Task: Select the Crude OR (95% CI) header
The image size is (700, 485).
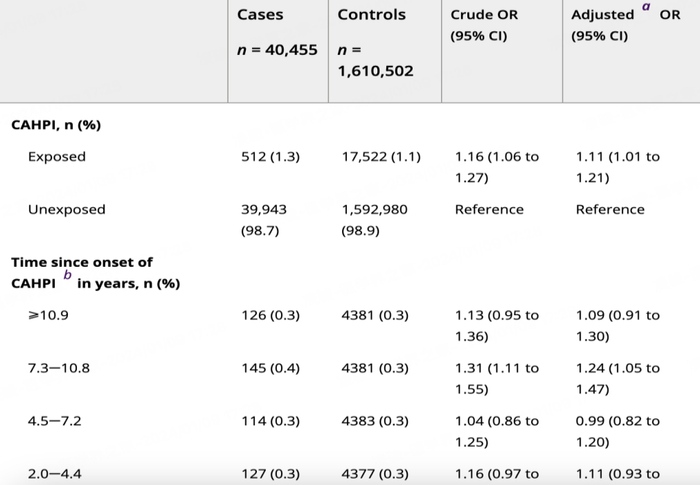Action: click(x=485, y=26)
